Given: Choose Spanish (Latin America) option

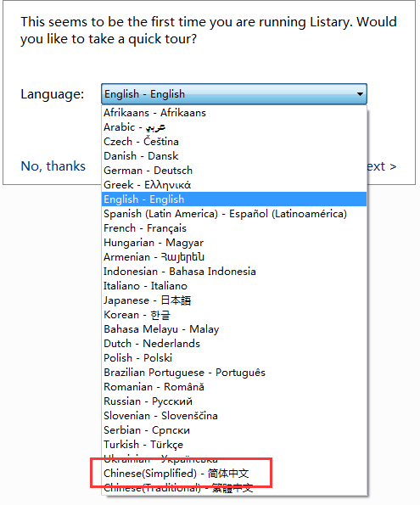Looking at the screenshot, I should (x=234, y=214).
